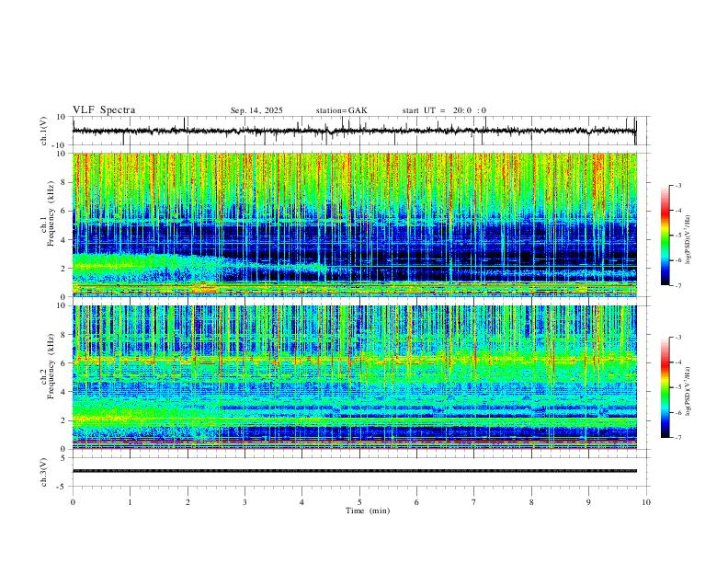The height and width of the screenshot is (563, 728).
Task: Click the ch.3 flat black trace
Action: (355, 471)
